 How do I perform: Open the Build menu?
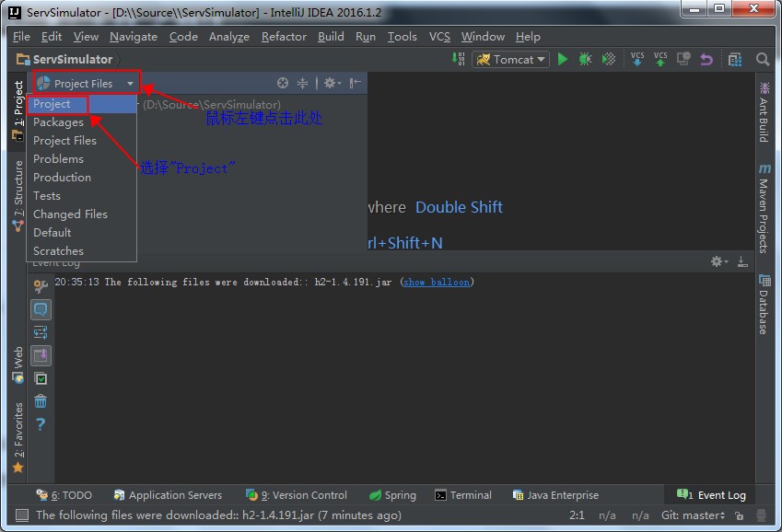click(331, 37)
